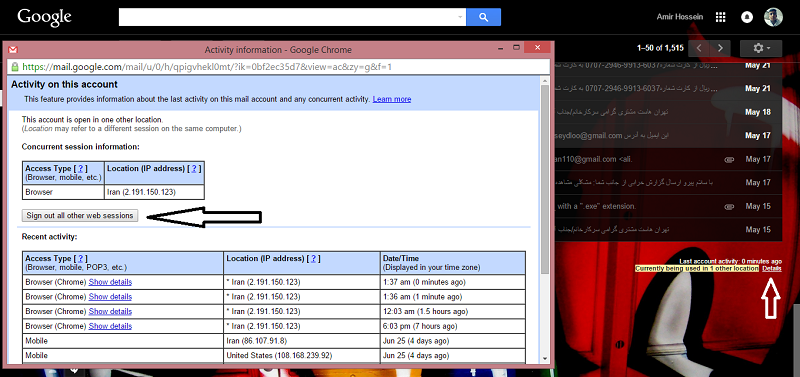This screenshot has width=800, height=377.
Task: Click the Iran (86.107.91.8) cell
Action: pos(302,341)
